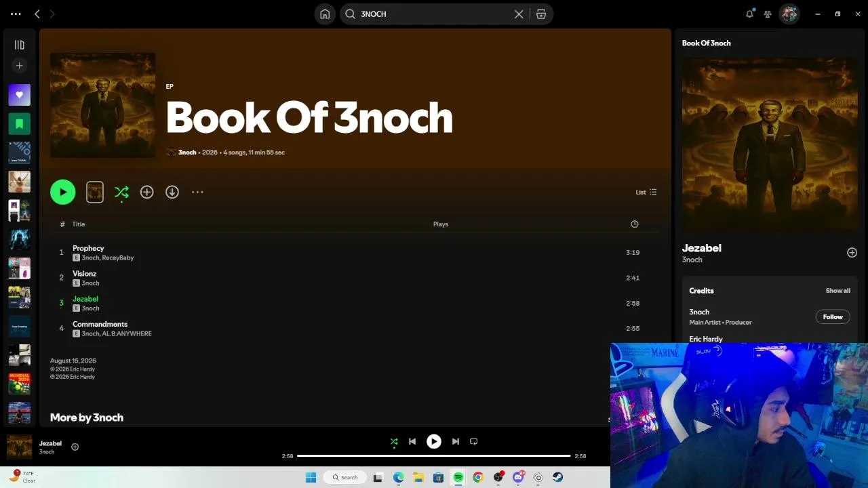This screenshot has width=868, height=488.
Task: Click the Title column header
Action: [79, 224]
